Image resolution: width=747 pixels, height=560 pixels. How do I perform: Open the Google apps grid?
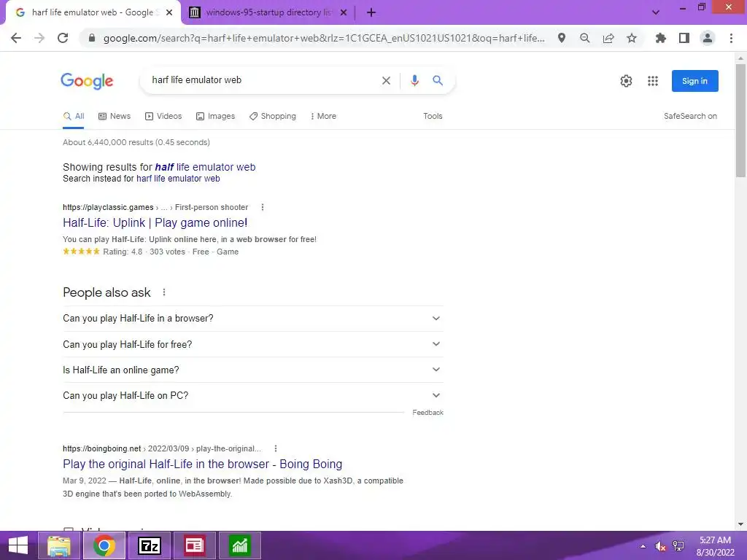(653, 81)
